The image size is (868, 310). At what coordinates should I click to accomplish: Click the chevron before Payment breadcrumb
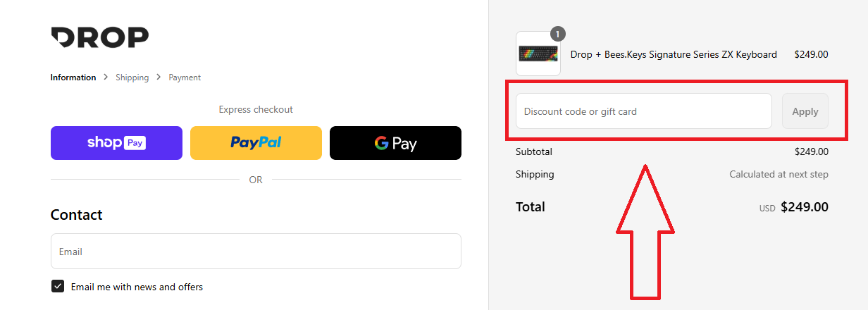point(159,77)
